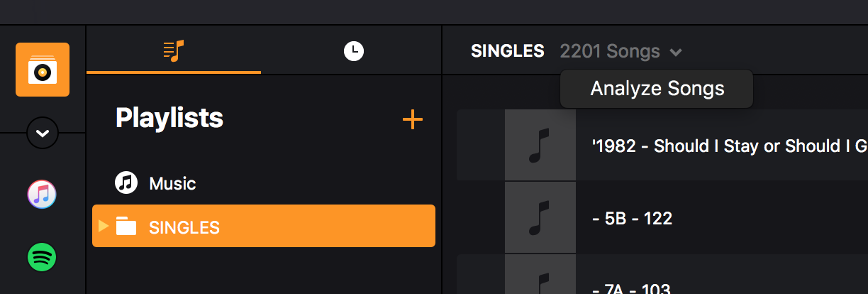Switch to the history clock tab
Viewport: 868px width, 294px height.
353,50
